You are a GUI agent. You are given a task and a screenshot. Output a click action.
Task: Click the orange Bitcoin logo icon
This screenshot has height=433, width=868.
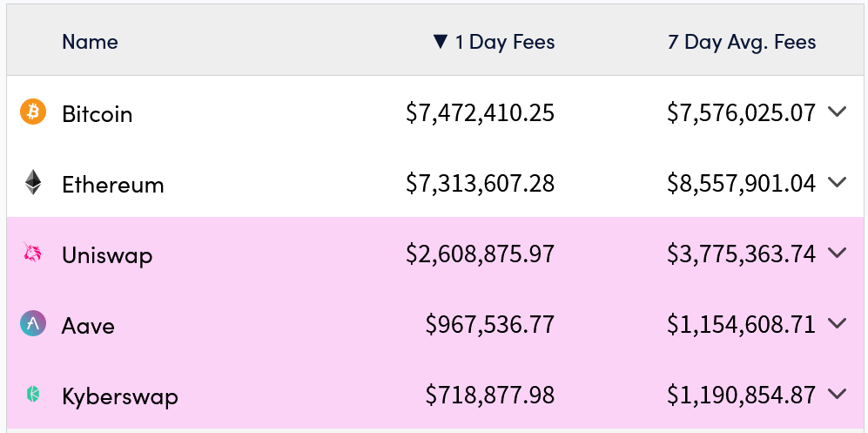[33, 112]
